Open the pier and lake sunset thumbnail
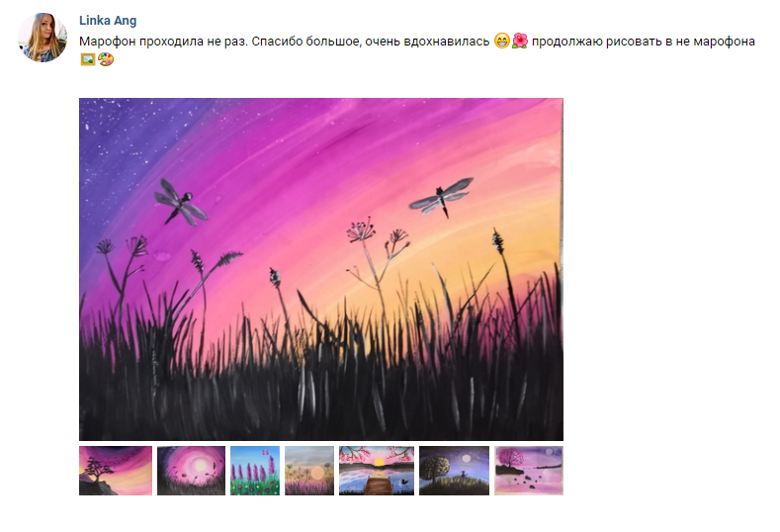The height and width of the screenshot is (532, 780). (x=377, y=471)
